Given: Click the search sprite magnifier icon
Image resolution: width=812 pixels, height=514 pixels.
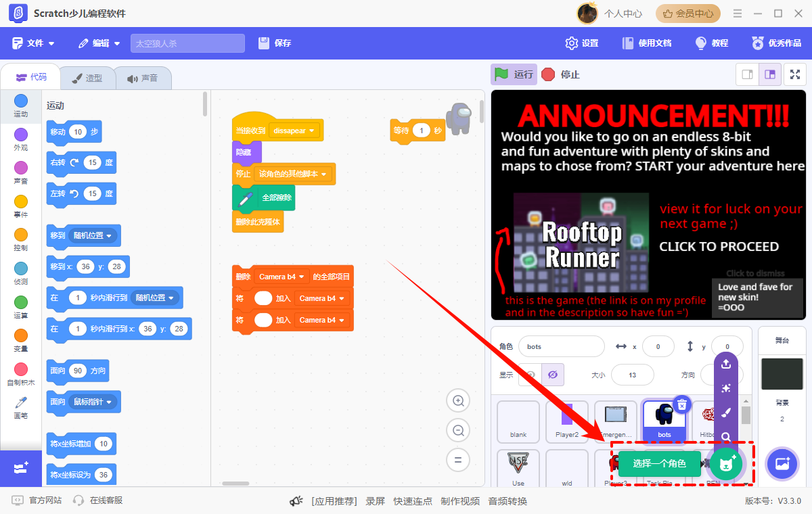Looking at the screenshot, I should 726,437.
